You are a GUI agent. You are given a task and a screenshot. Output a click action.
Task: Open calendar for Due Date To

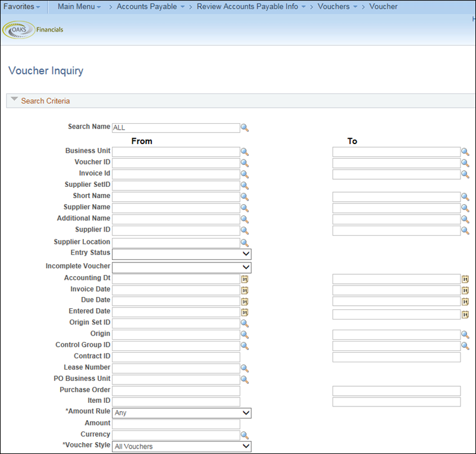pos(465,301)
